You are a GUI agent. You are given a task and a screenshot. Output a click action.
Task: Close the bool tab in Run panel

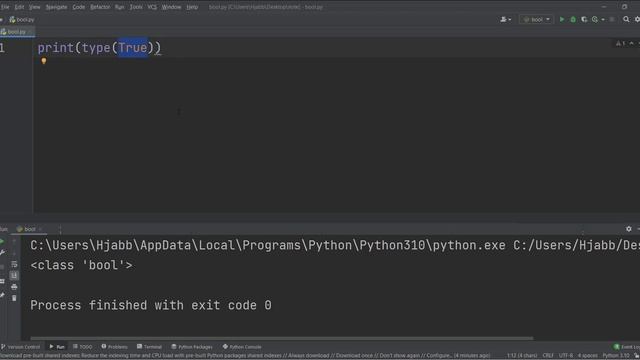[40, 229]
